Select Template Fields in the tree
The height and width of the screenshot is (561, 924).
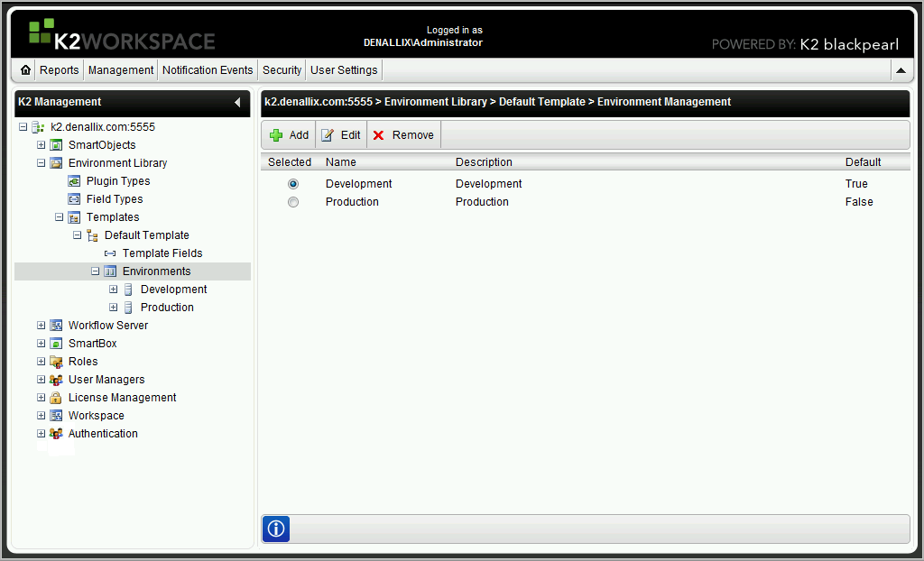[x=162, y=253]
